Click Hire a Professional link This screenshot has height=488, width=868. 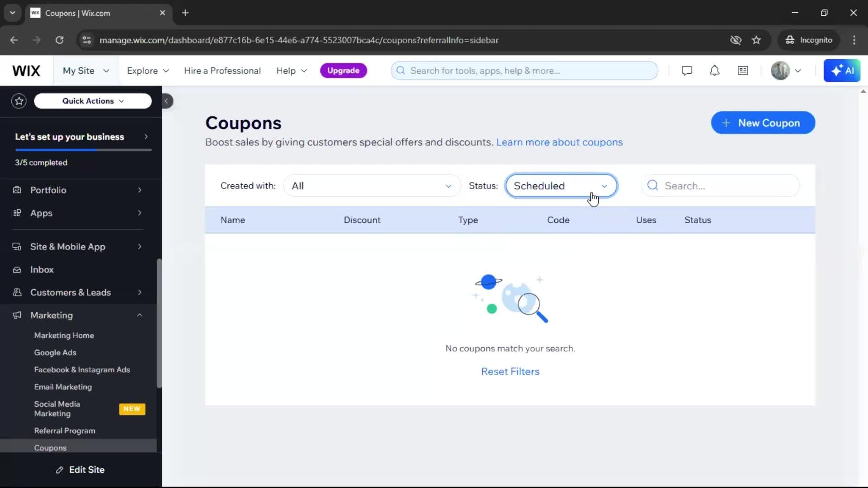222,71
